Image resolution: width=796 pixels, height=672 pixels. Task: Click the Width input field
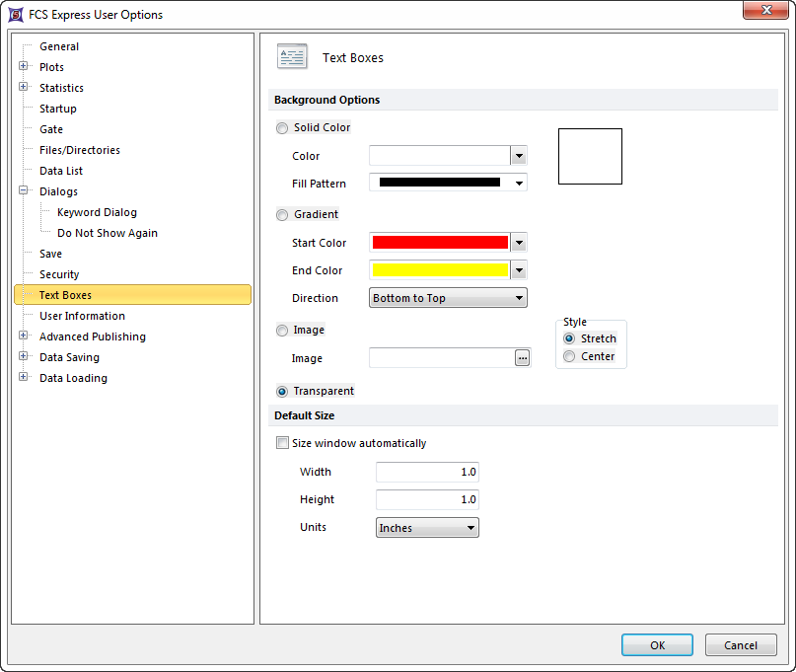(x=427, y=472)
